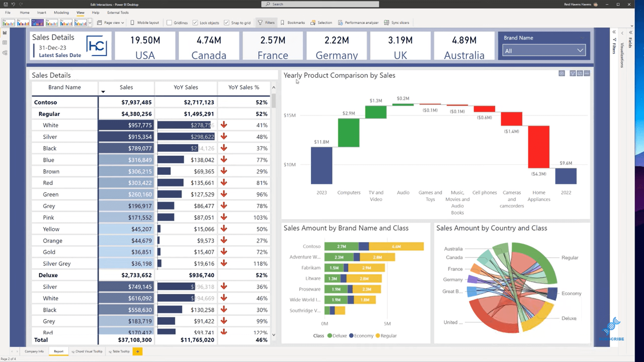Click the account avatar in title bar
644x362 pixels.
(596, 4)
